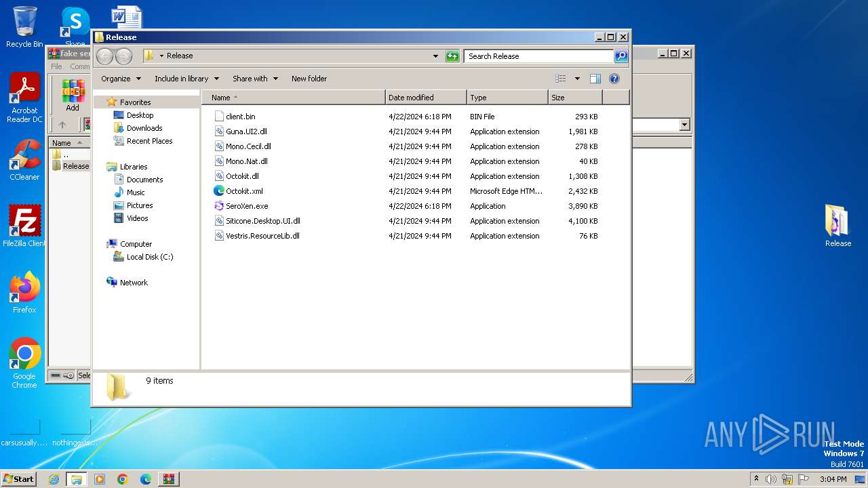
Task: Open FileZilla Client desktop shortcut
Action: click(x=24, y=226)
